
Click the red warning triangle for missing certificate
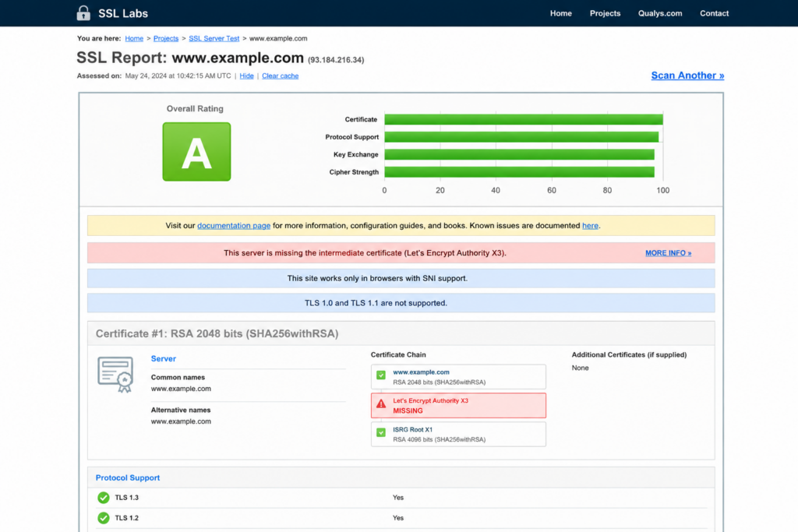[x=380, y=404]
